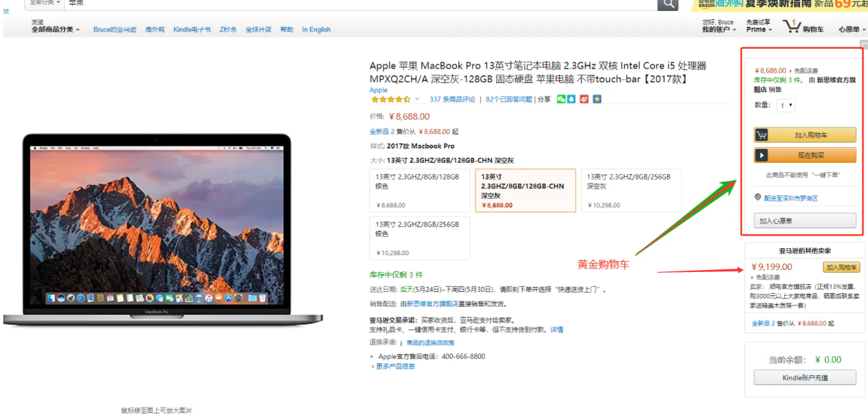Click 配送至深圳市罗湖区 delivery link
The height and width of the screenshot is (416, 868).
pos(791,199)
